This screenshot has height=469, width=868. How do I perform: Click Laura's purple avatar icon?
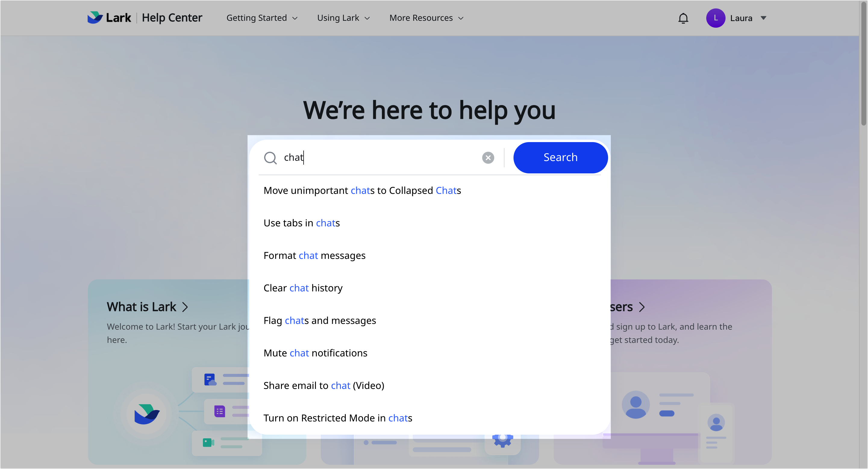pyautogui.click(x=715, y=18)
